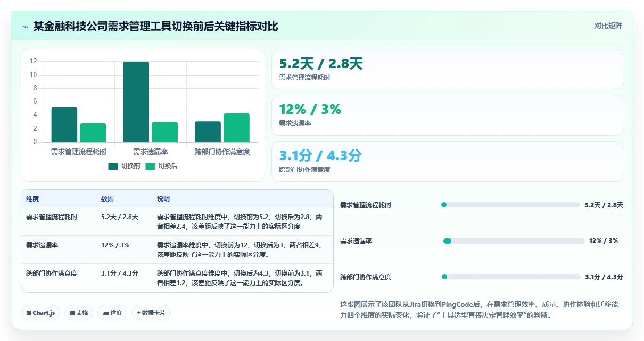Click the x-axis label 需求遗漏率
The image size is (644, 341).
[x=151, y=152]
